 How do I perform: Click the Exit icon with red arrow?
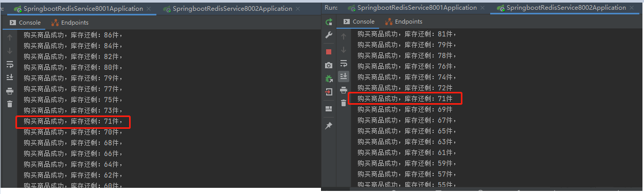329,92
